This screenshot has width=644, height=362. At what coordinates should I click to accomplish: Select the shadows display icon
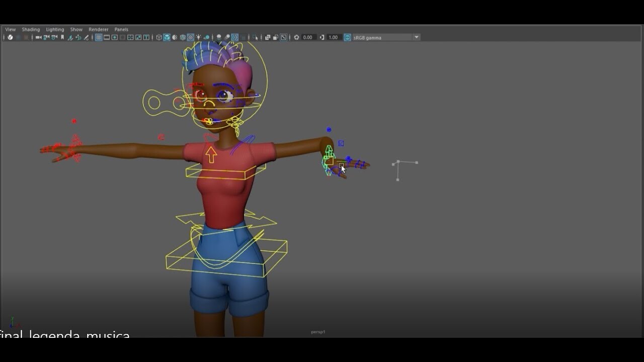point(206,37)
